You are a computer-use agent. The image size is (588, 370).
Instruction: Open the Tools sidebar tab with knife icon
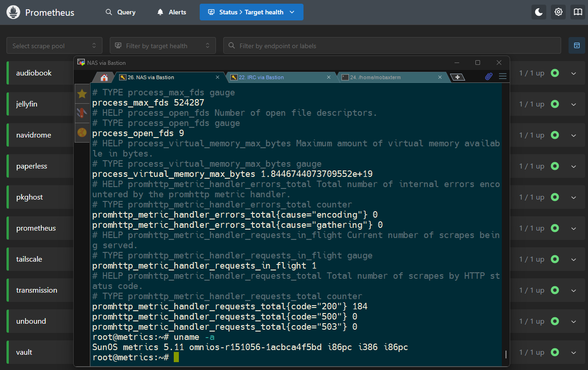point(82,113)
